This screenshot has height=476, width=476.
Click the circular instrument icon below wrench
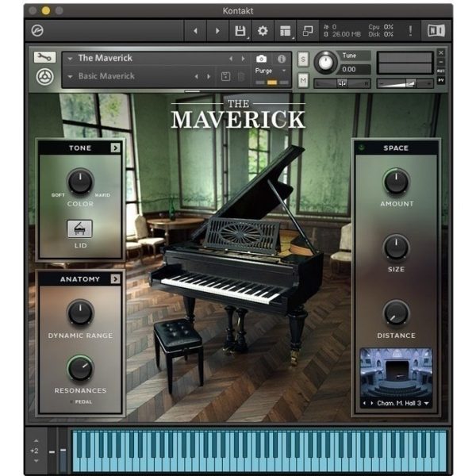45,77
